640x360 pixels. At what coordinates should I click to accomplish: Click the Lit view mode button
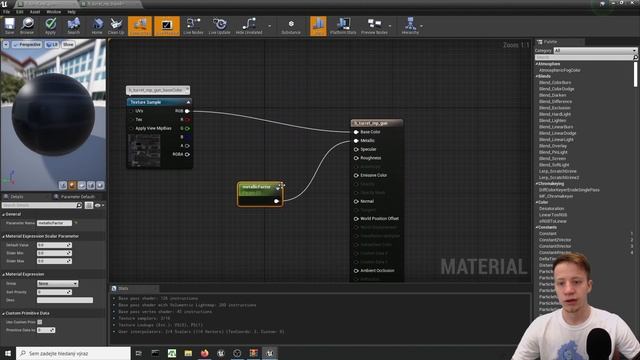click(x=52, y=44)
